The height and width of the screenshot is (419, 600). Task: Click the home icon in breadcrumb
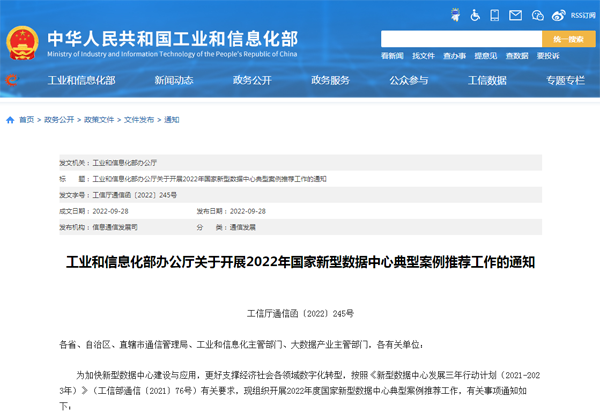(11, 119)
